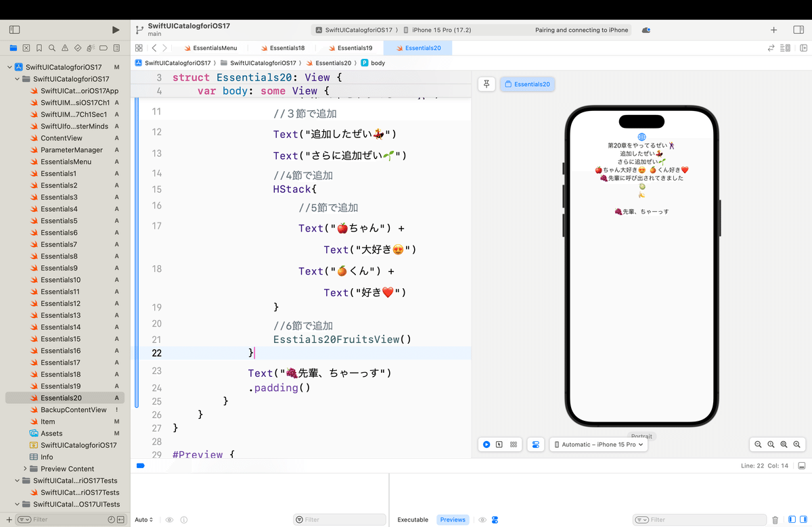Select Essentials12 in the file list
This screenshot has width=812, height=527.
(60, 304)
